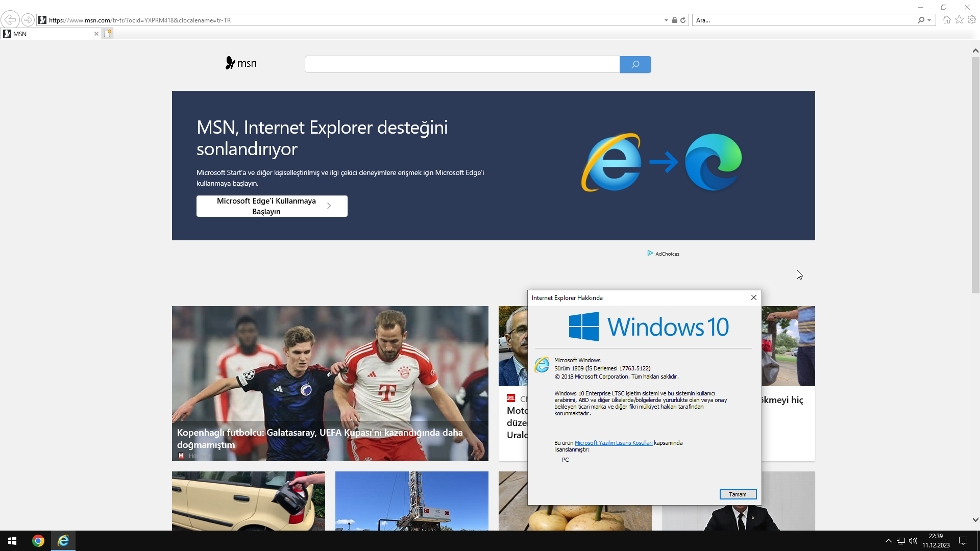Image resolution: width=980 pixels, height=551 pixels.
Task: Open Google Chrome from the taskbar
Action: coord(38,541)
